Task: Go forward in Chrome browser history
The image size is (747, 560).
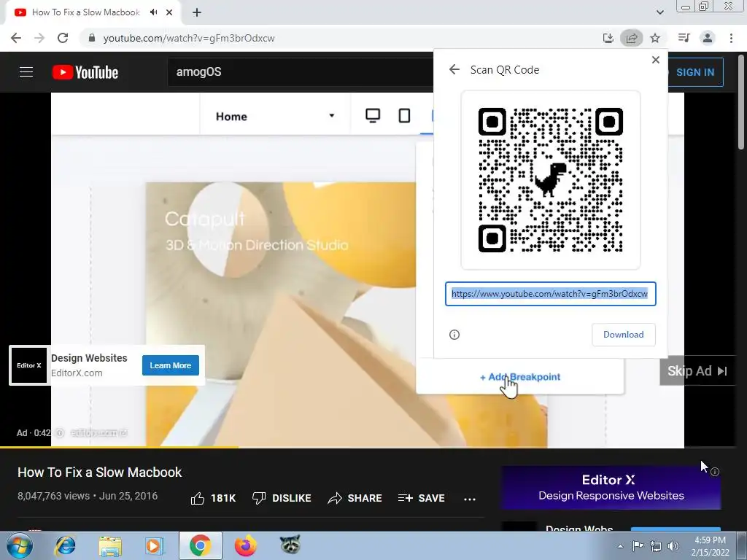Action: pyautogui.click(x=39, y=38)
